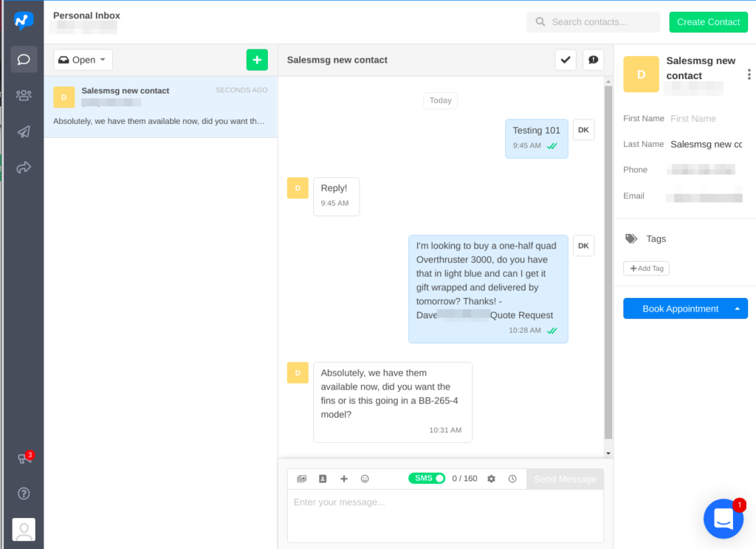
Task: Attach media using the image icon
Action: pos(301,479)
